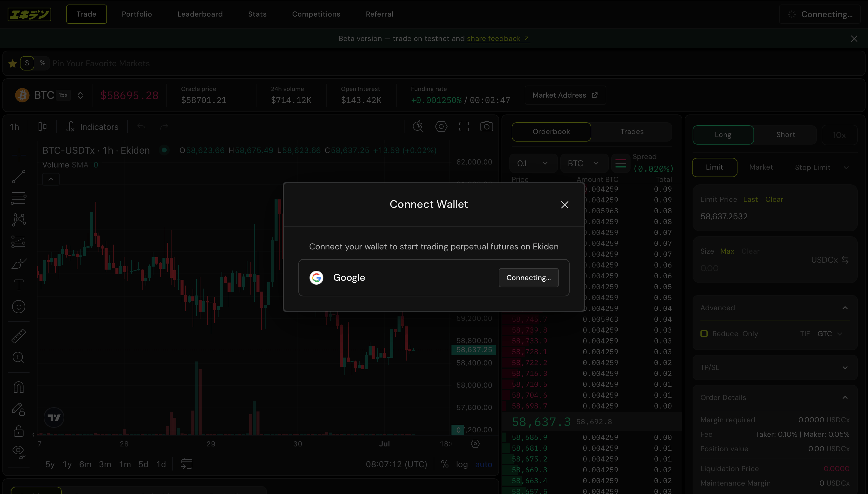
Task: Open the chart settings hexagon icon
Action: [441, 127]
